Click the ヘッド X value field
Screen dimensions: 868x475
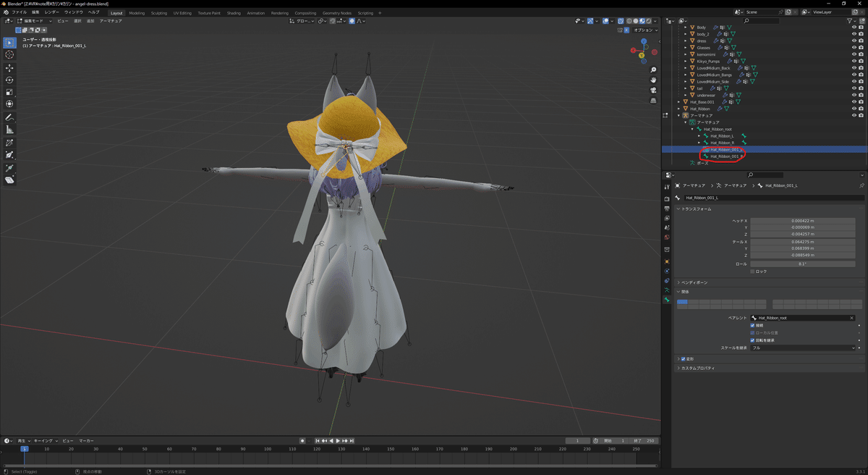[803, 221]
